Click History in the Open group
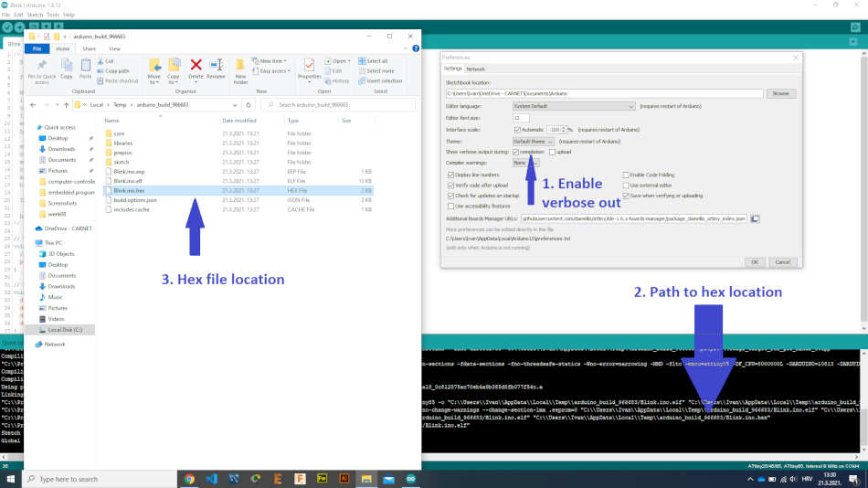Viewport: 868px width, 488px height. (x=337, y=80)
